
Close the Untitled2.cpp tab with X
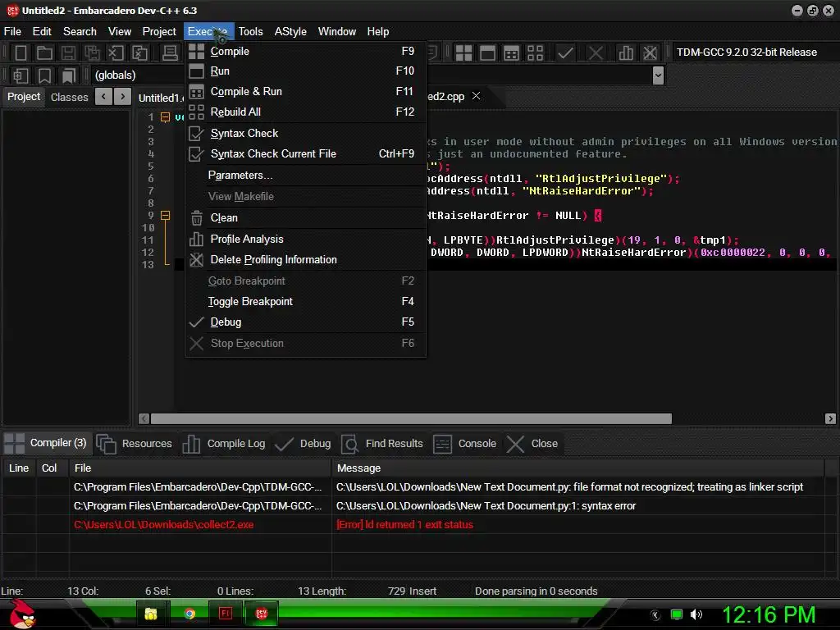[476, 96]
